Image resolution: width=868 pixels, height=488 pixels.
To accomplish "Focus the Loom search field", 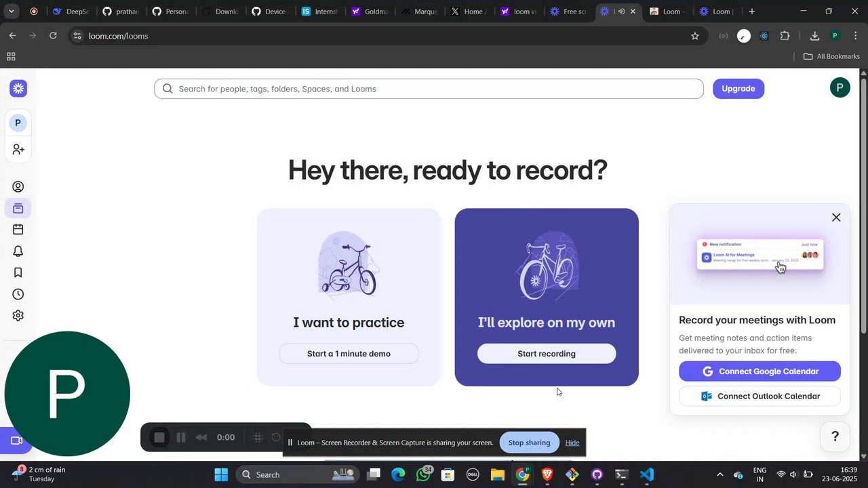I will click(429, 89).
